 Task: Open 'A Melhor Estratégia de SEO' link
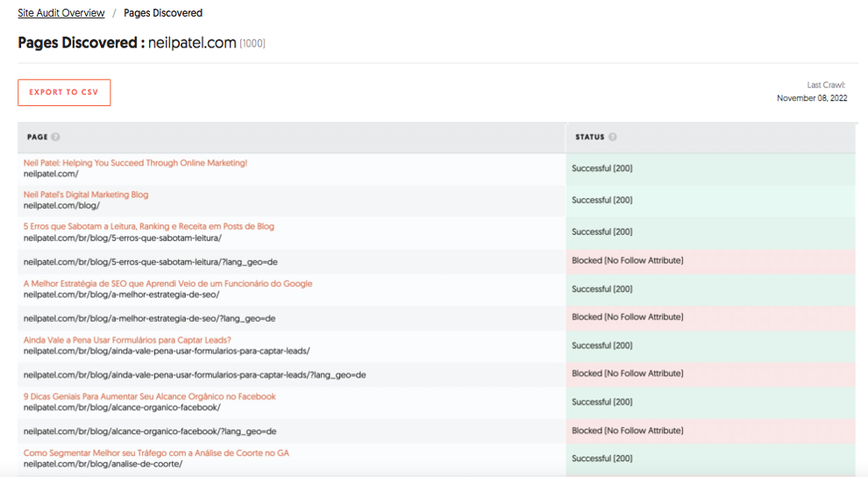167,283
